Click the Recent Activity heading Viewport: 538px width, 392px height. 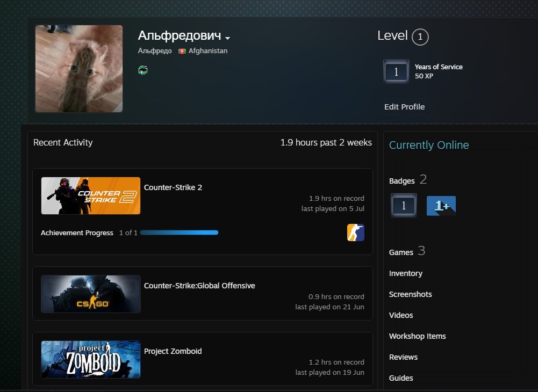[63, 143]
